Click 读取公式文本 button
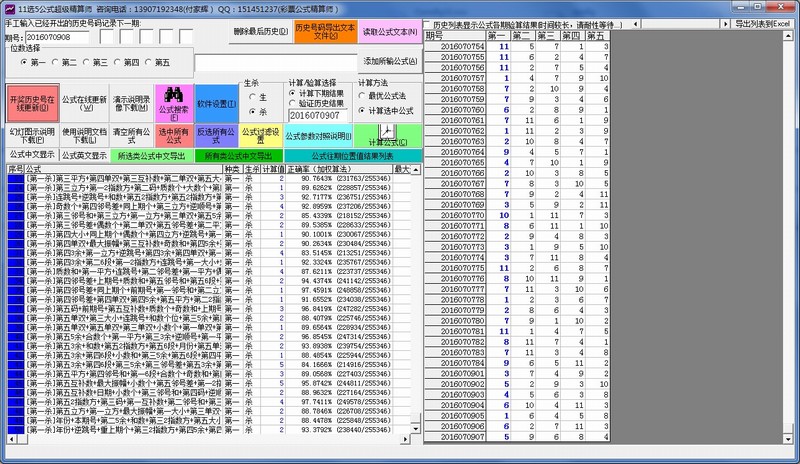This screenshot has height=464, width=800. coord(386,32)
